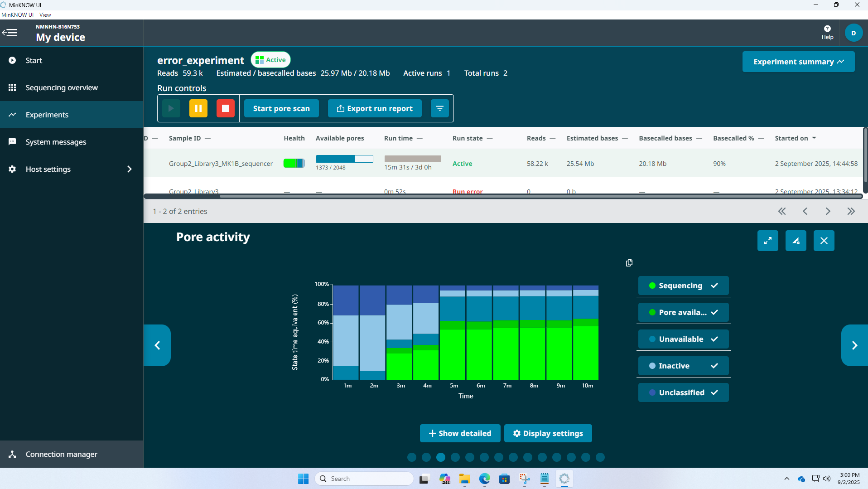Viewport: 868px width, 489px height.
Task: Open System messages in sidebar
Action: [56, 142]
